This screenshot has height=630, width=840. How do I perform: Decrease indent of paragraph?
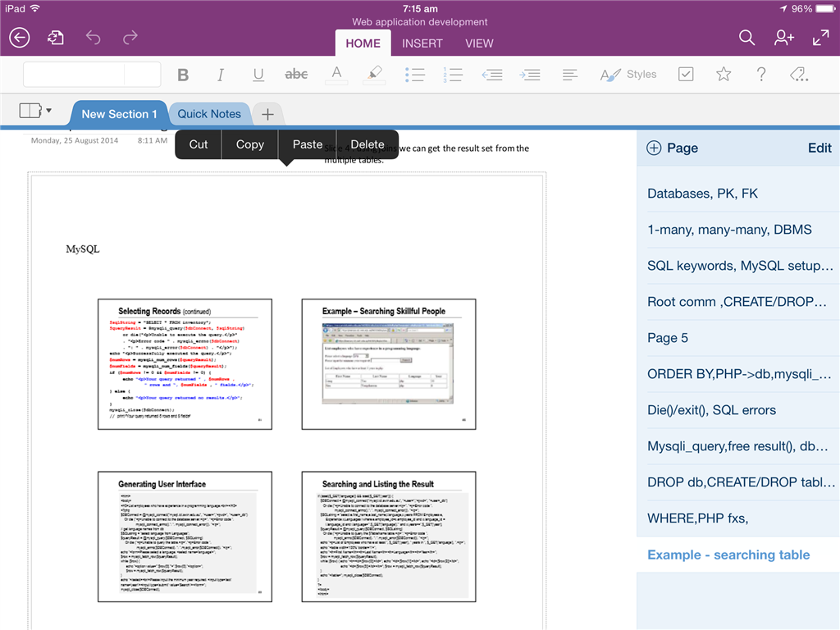492,75
